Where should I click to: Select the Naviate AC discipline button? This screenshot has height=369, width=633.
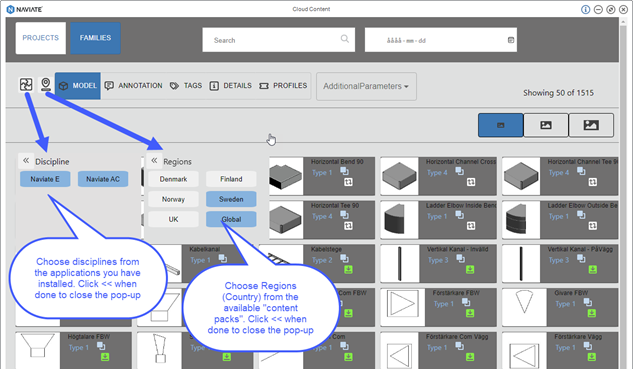(103, 179)
